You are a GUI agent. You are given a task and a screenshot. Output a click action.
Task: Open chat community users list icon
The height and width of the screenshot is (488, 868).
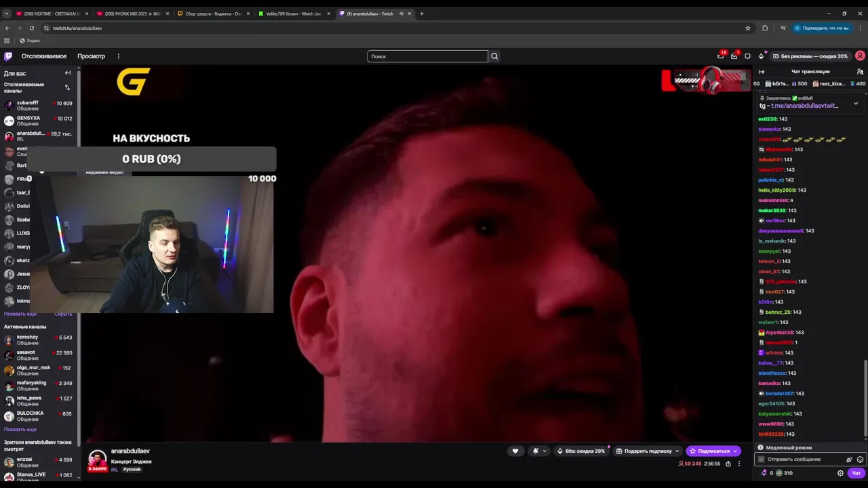860,71
